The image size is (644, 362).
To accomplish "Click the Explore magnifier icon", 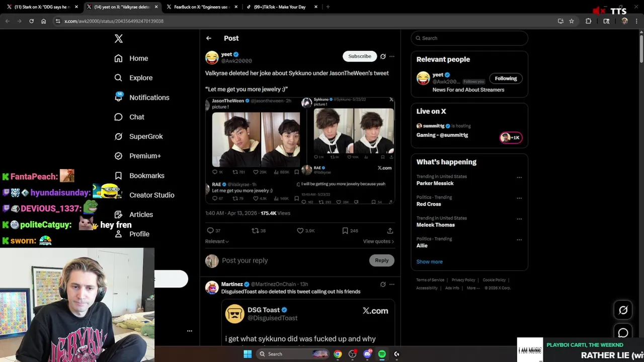I will pyautogui.click(x=118, y=78).
